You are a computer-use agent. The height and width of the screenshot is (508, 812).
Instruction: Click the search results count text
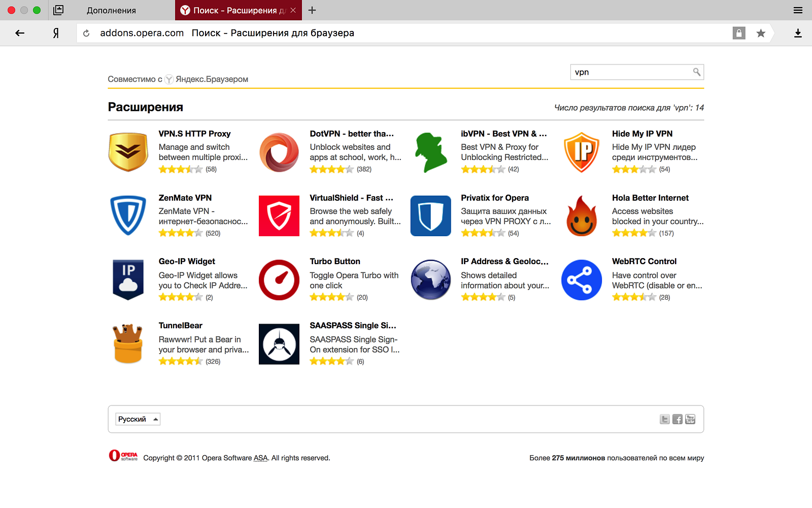[629, 108]
